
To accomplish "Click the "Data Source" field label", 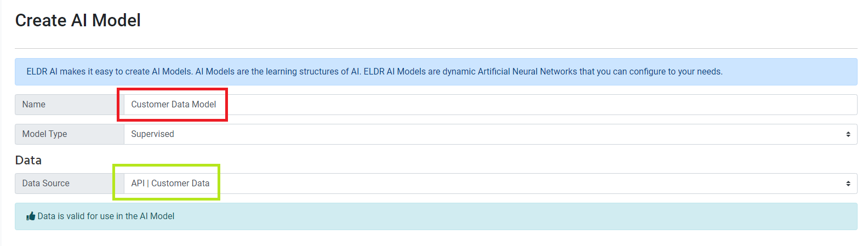I will click(x=45, y=184).
